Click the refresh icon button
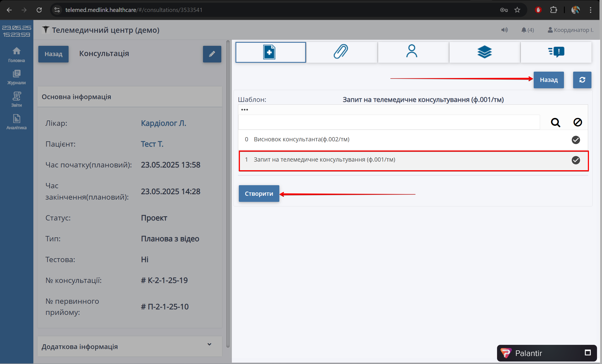This screenshot has height=364, width=602. [x=582, y=80]
